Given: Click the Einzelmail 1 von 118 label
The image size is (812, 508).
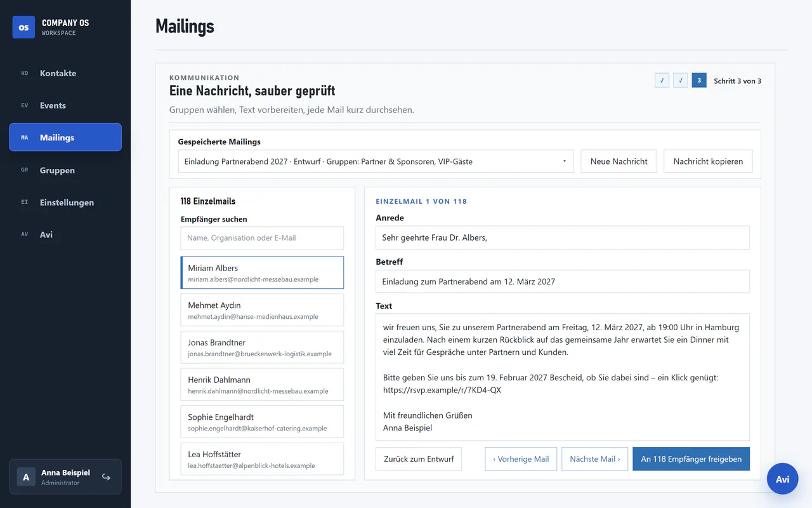Looking at the screenshot, I should tap(421, 201).
